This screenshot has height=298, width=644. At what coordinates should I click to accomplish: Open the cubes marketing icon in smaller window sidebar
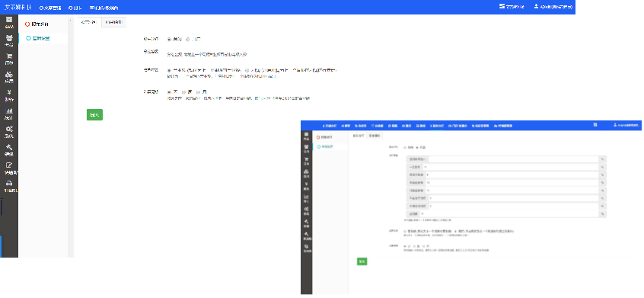click(x=306, y=171)
